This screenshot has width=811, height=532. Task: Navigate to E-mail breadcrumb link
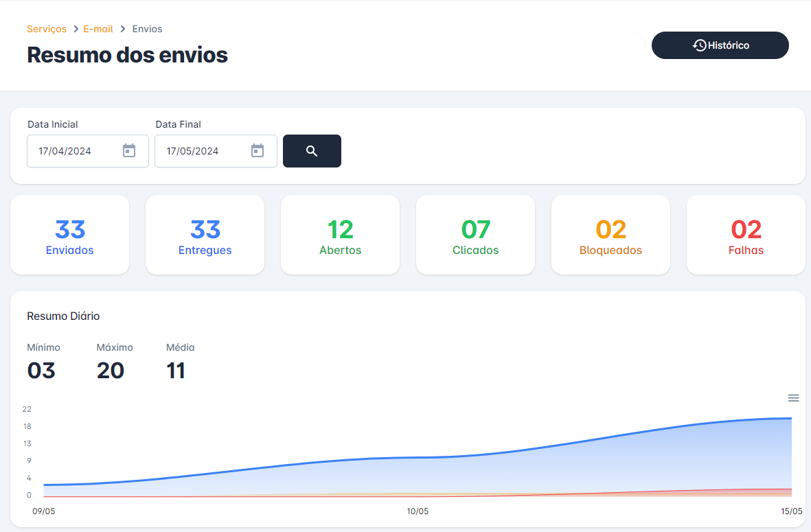(x=99, y=29)
